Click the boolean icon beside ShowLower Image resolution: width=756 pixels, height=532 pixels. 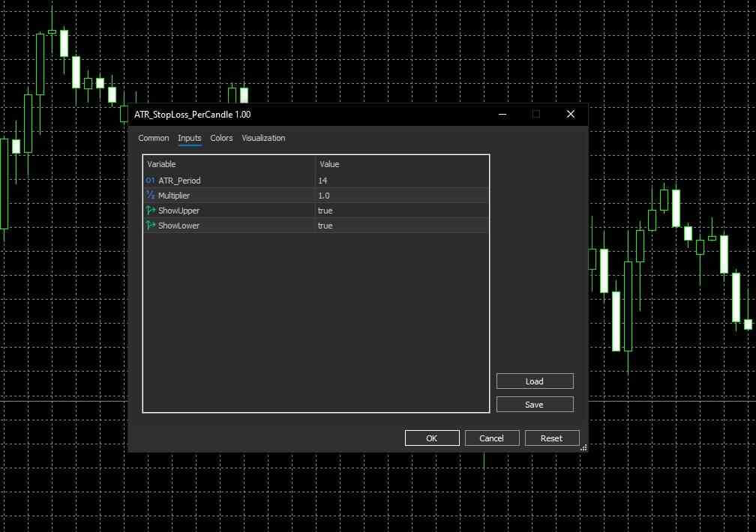150,226
